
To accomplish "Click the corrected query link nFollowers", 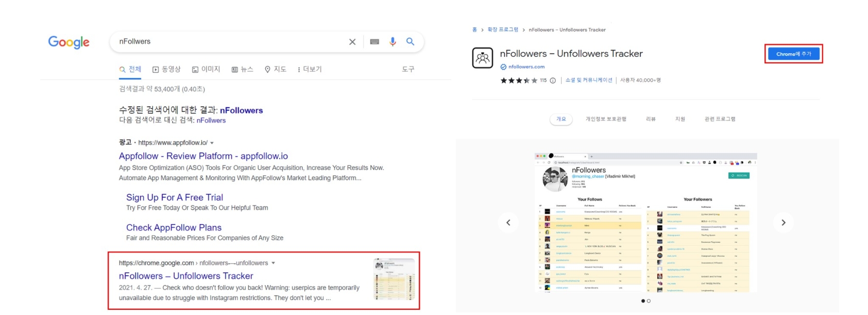I will [241, 110].
